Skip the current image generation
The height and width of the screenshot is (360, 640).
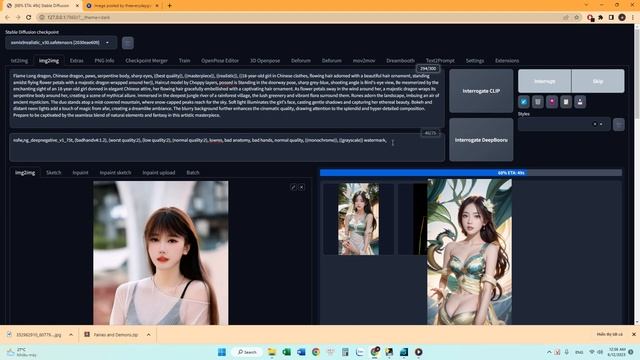click(598, 81)
